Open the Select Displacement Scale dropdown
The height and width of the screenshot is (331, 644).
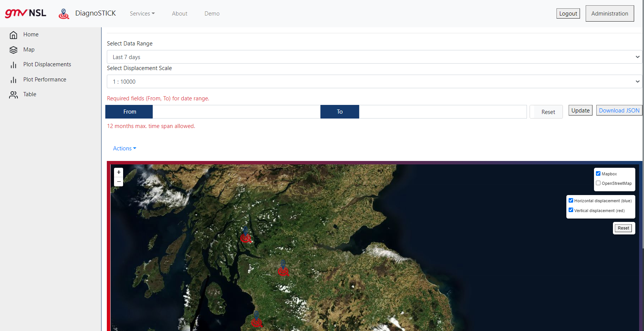click(x=374, y=81)
